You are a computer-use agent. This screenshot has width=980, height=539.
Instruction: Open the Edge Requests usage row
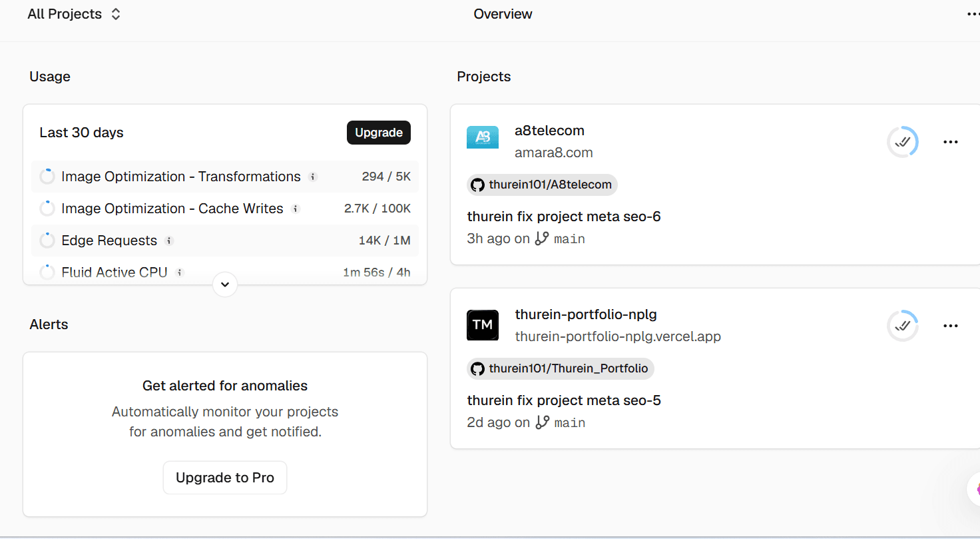[225, 241]
